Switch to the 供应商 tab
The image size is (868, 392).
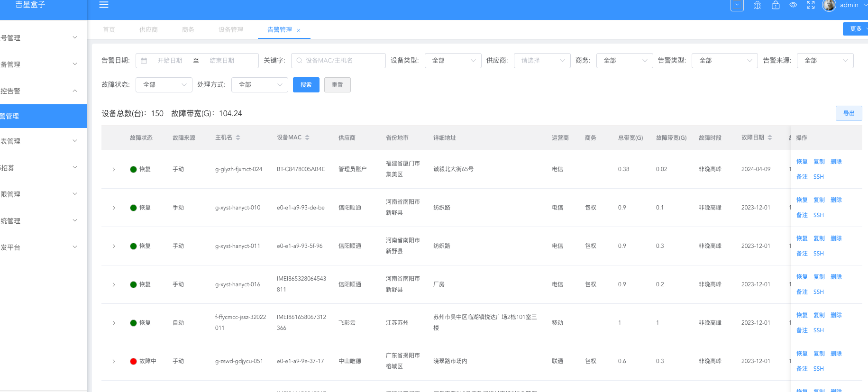coord(148,29)
